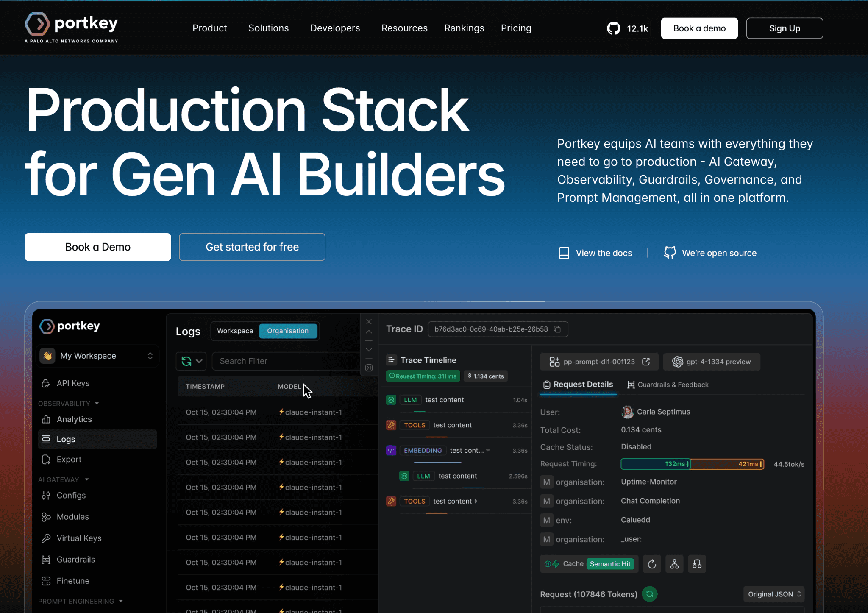Open the Original JSON format dropdown
The width and height of the screenshot is (868, 613).
click(x=774, y=594)
